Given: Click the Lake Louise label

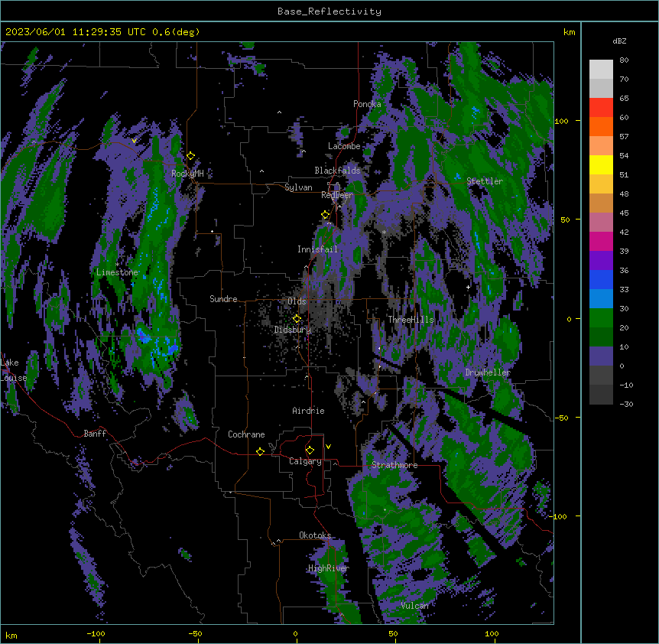Looking at the screenshot, I should tap(13, 370).
